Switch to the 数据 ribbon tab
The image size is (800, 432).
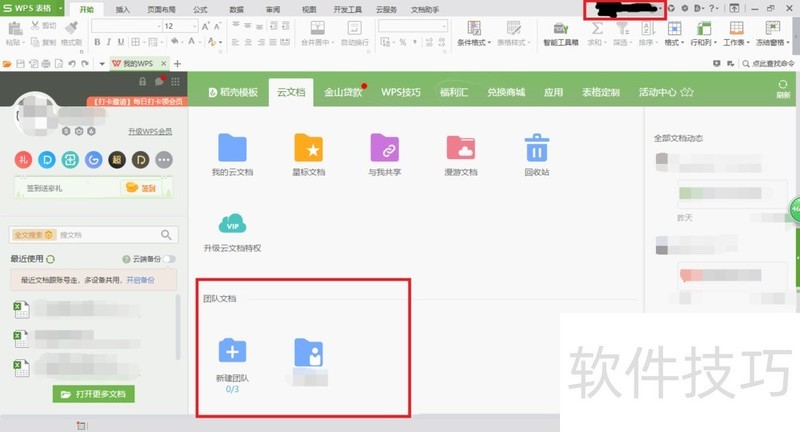pyautogui.click(x=236, y=10)
